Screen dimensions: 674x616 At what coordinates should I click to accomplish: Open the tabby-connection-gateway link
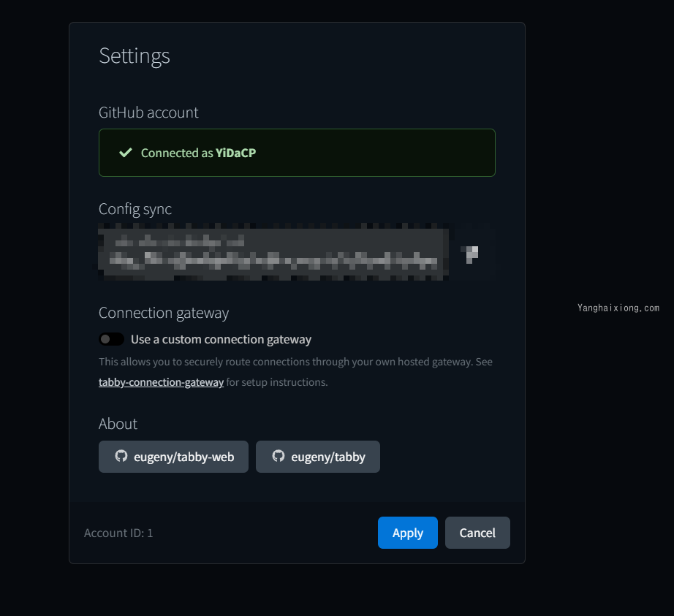pos(162,382)
